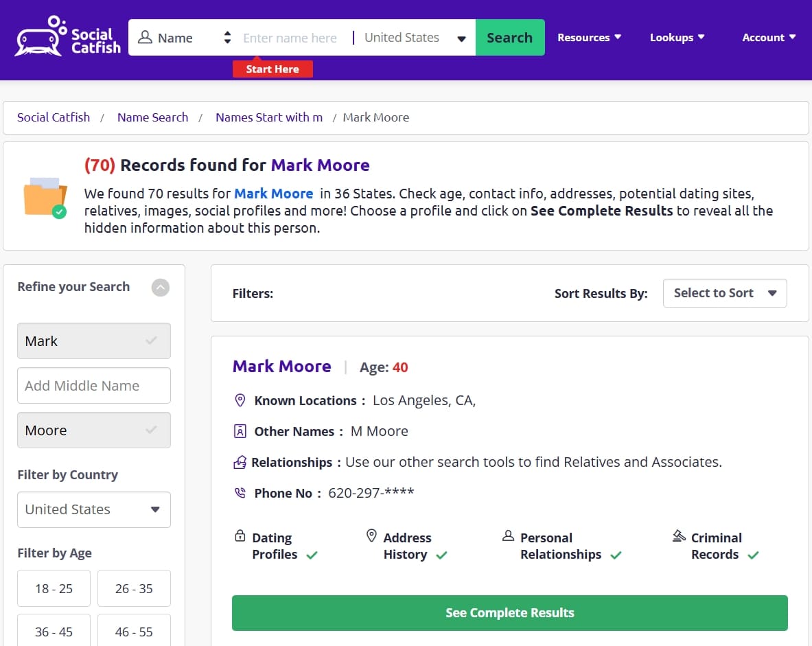The height and width of the screenshot is (646, 812).
Task: Click the Phone No handset icon
Action: pos(240,493)
